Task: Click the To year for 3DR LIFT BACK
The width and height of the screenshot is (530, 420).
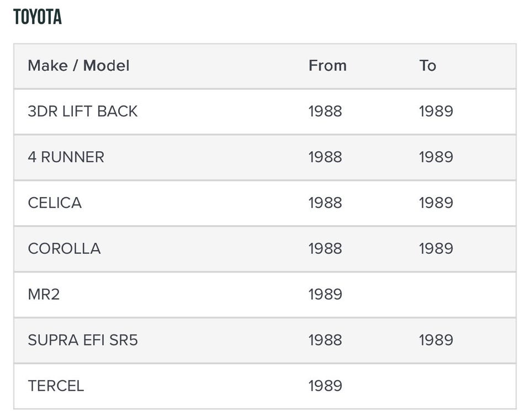Action: 436,111
